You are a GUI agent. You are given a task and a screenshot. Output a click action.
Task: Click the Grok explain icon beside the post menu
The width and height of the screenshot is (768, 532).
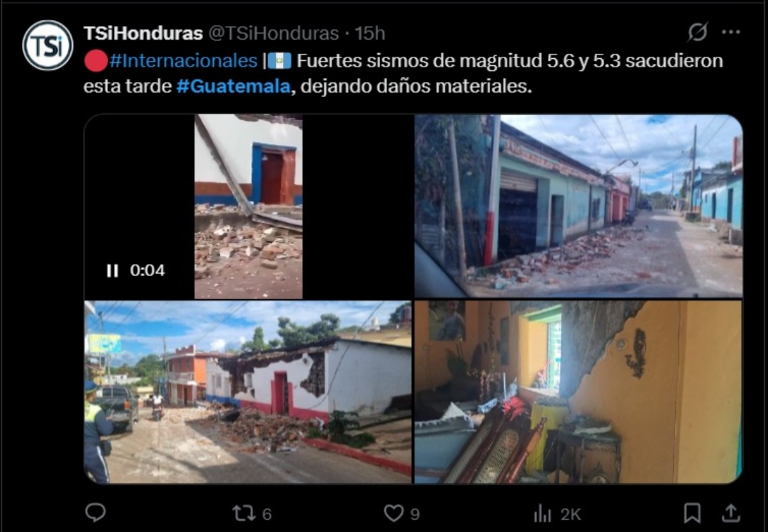click(698, 32)
